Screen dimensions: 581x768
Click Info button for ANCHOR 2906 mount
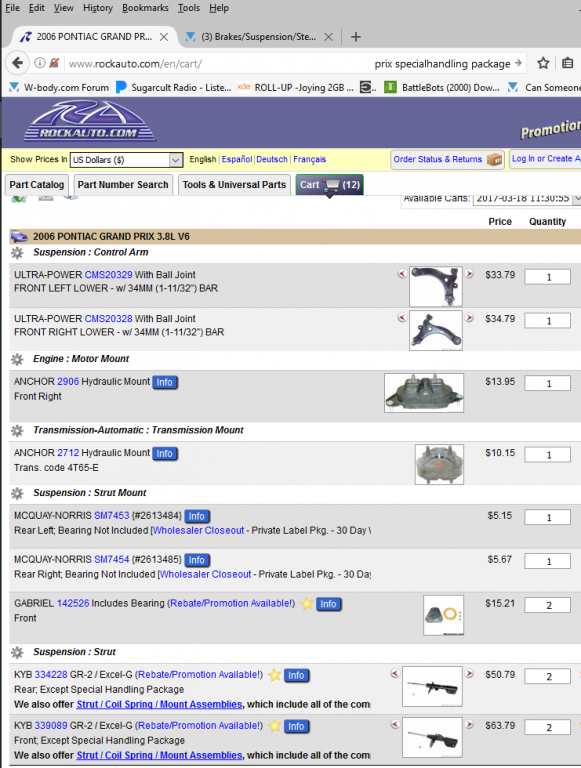pos(165,382)
